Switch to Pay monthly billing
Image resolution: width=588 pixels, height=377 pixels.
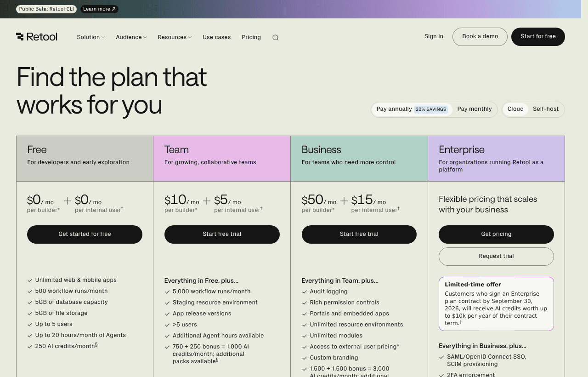(x=475, y=109)
